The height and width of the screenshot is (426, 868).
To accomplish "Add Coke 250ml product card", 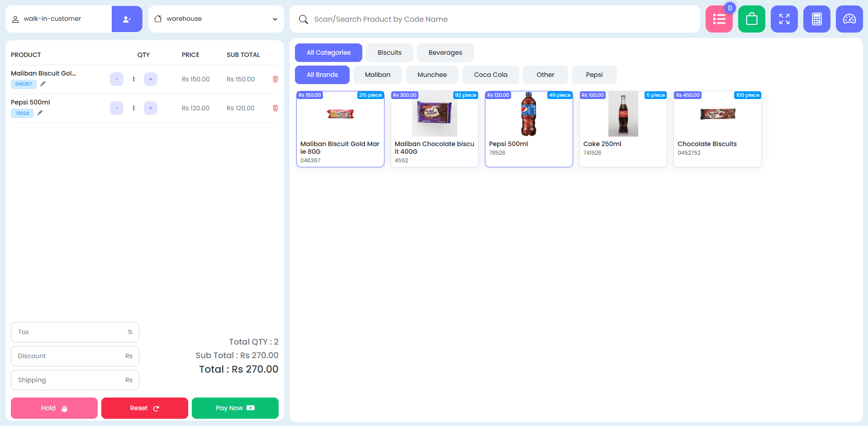I will tap(623, 129).
